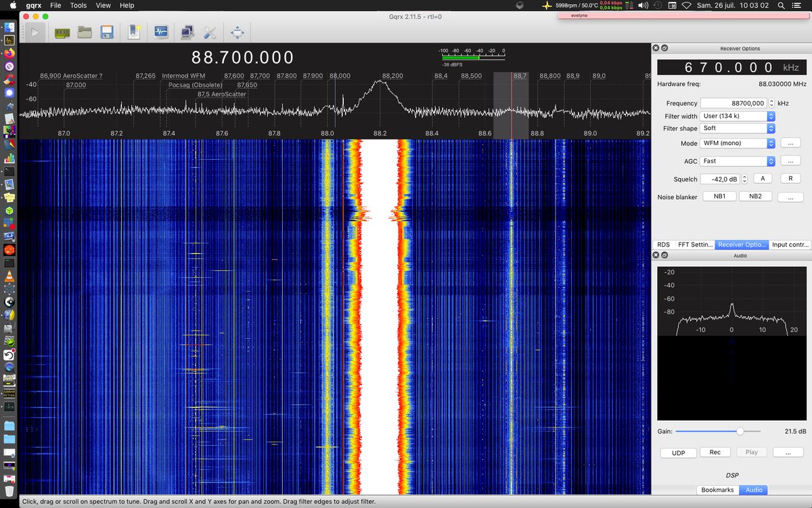812x508 pixels.
Task: Open VLC cone icon in the Dock
Action: pyautogui.click(x=9, y=276)
